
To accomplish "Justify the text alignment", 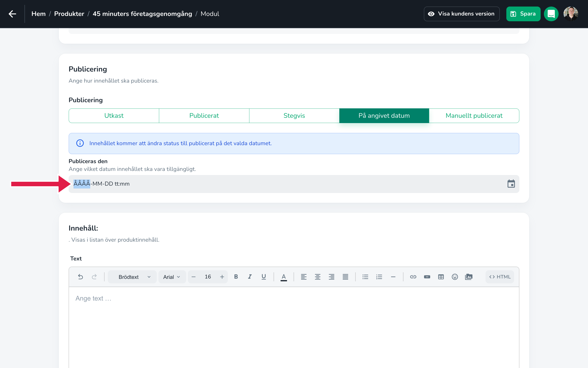I will coord(345,277).
